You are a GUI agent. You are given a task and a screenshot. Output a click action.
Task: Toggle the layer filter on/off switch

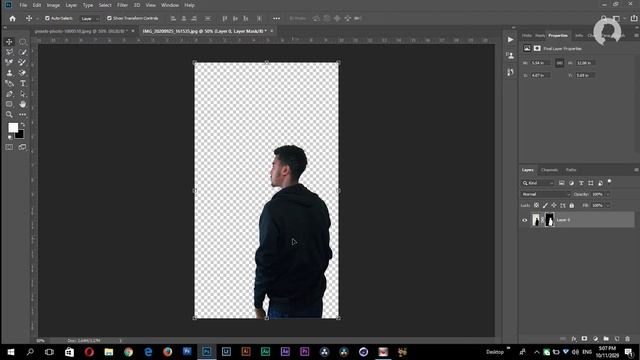[x=609, y=181]
